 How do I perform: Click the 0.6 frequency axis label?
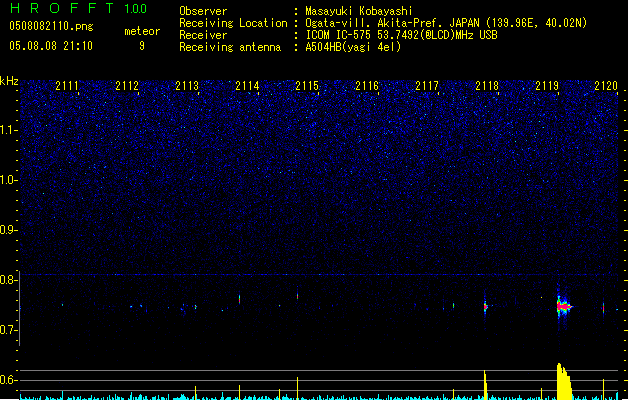point(8,380)
